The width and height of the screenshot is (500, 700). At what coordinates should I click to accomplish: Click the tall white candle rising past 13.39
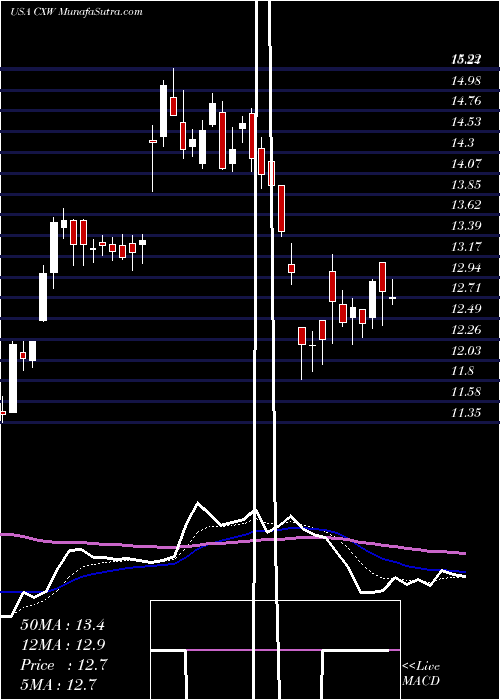54,247
